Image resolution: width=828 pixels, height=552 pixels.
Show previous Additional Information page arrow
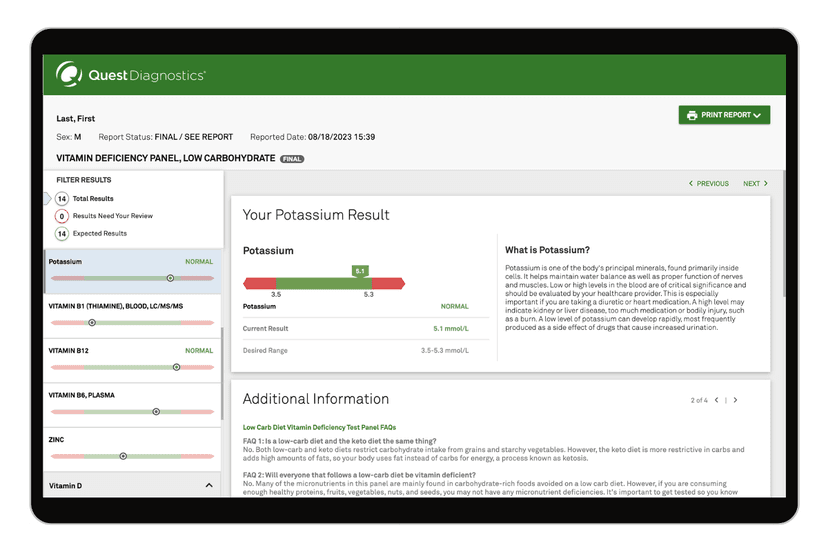(x=717, y=400)
